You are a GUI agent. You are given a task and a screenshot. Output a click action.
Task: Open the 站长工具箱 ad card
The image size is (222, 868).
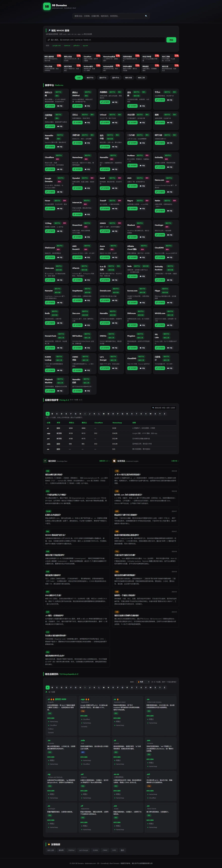pyautogui.click(x=170, y=59)
